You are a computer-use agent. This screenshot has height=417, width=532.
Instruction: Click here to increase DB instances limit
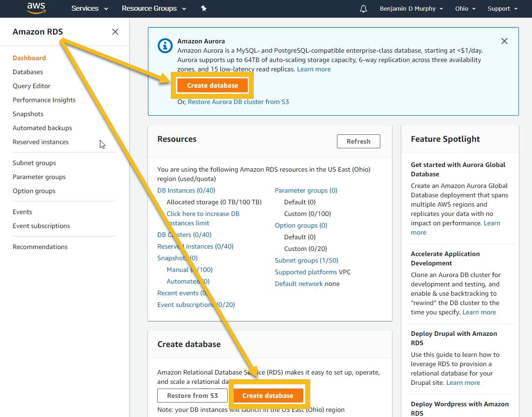[203, 218]
